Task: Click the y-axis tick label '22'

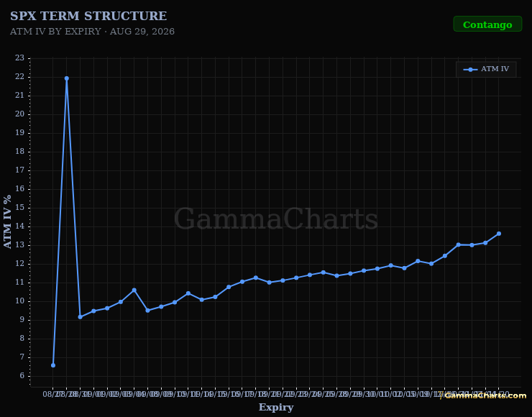Action: click(x=20, y=77)
